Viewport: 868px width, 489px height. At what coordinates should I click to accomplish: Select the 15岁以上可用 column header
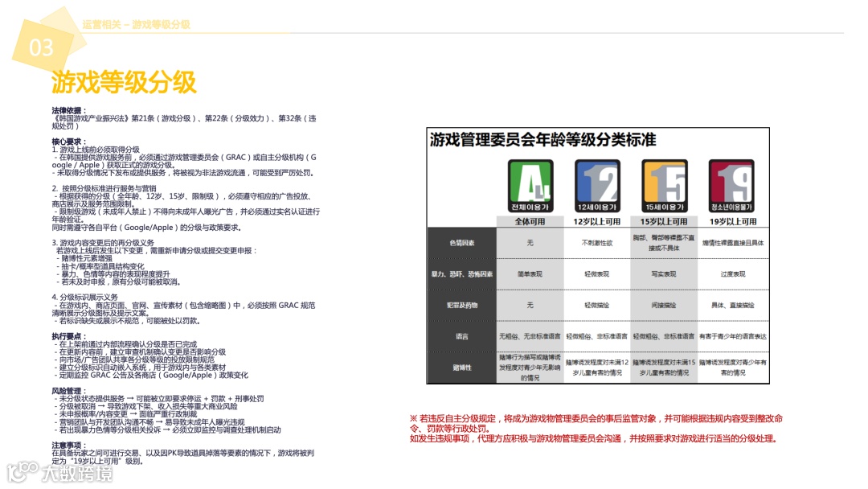[x=664, y=221]
